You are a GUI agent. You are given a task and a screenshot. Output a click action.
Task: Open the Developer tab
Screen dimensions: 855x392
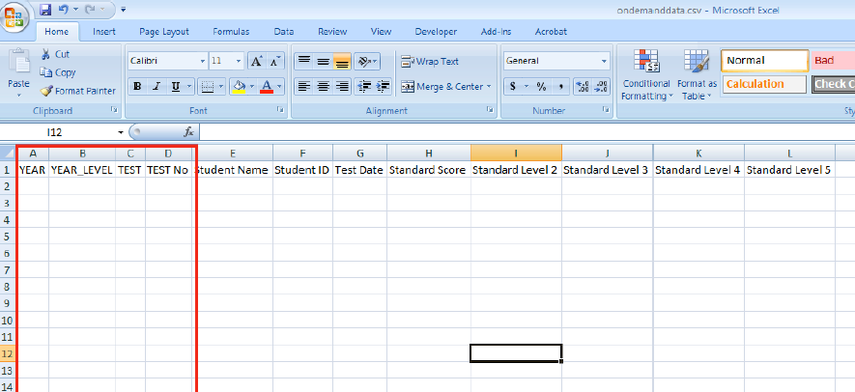[436, 32]
